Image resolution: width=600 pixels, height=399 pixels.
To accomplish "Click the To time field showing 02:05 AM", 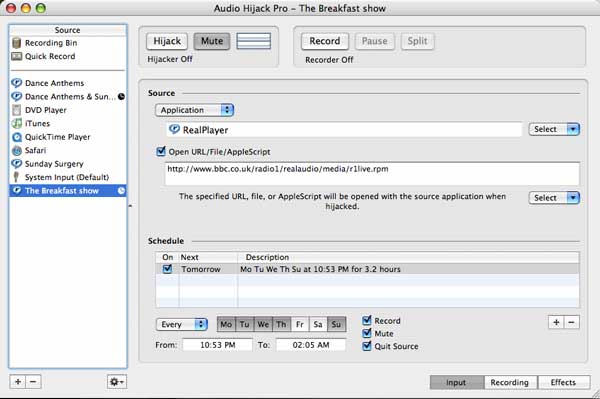I will pyautogui.click(x=311, y=345).
